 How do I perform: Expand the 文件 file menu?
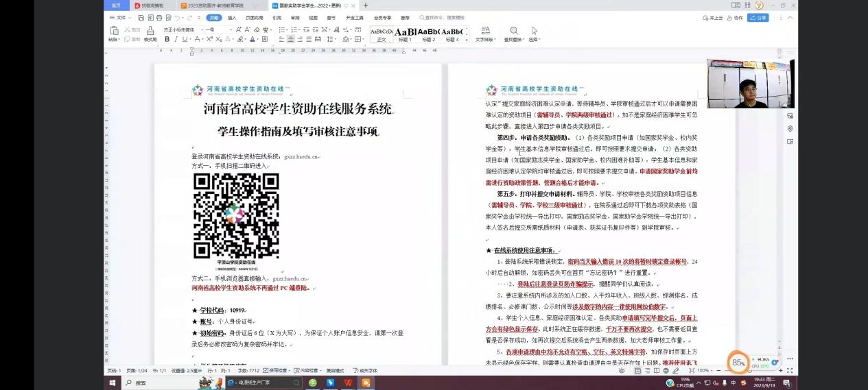point(121,17)
